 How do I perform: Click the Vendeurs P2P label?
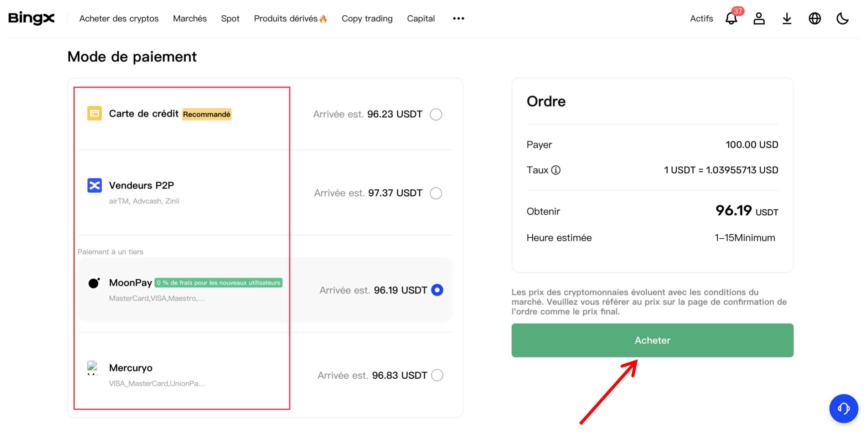141,186
